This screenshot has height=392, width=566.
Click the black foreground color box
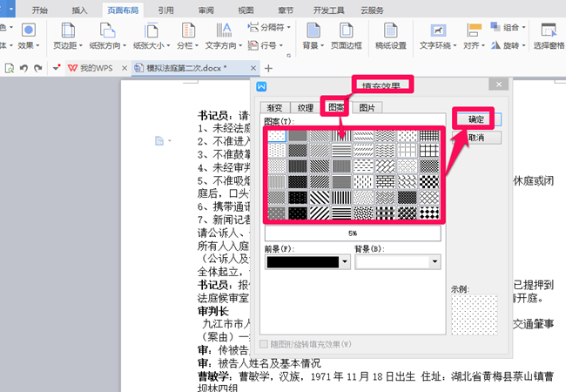pyautogui.click(x=303, y=261)
